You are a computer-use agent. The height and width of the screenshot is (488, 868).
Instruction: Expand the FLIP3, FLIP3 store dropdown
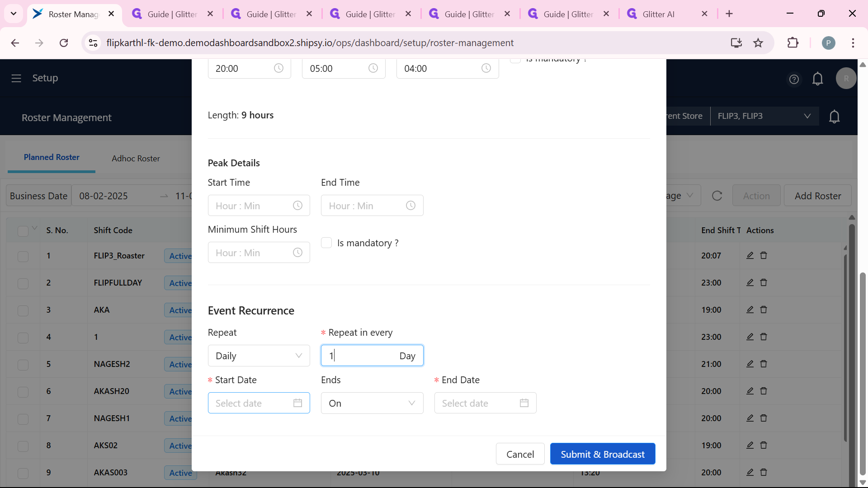pyautogui.click(x=764, y=116)
